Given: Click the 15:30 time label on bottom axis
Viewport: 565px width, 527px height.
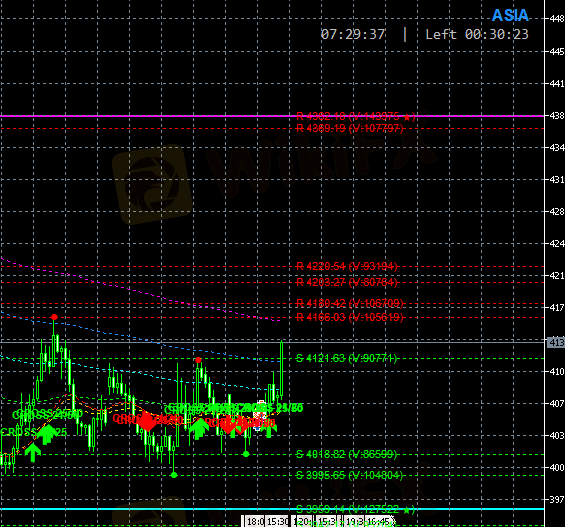Looking at the screenshot, I should 278,522.
